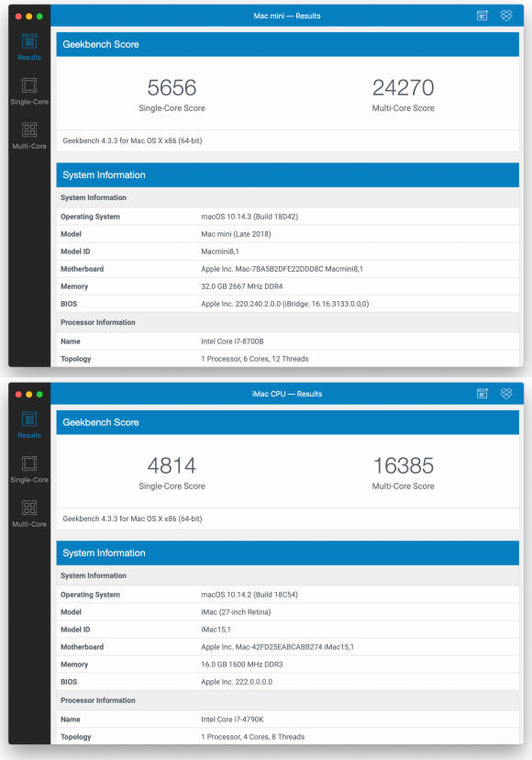
Task: Open Results view in Mac mini window sidebar
Action: pos(29,47)
